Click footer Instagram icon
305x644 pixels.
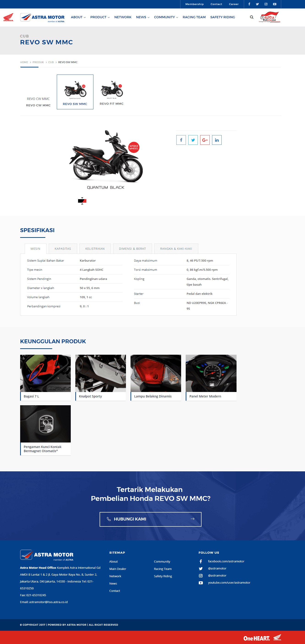tap(201, 576)
